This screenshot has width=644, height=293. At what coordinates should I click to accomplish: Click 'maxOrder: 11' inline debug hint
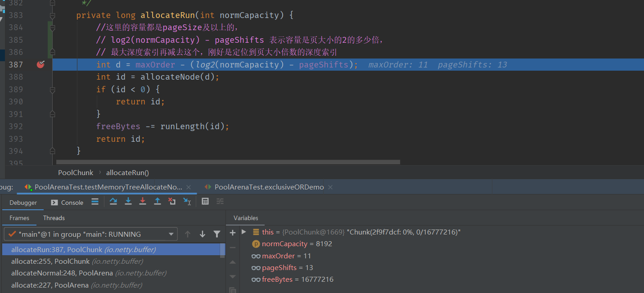tap(398, 65)
